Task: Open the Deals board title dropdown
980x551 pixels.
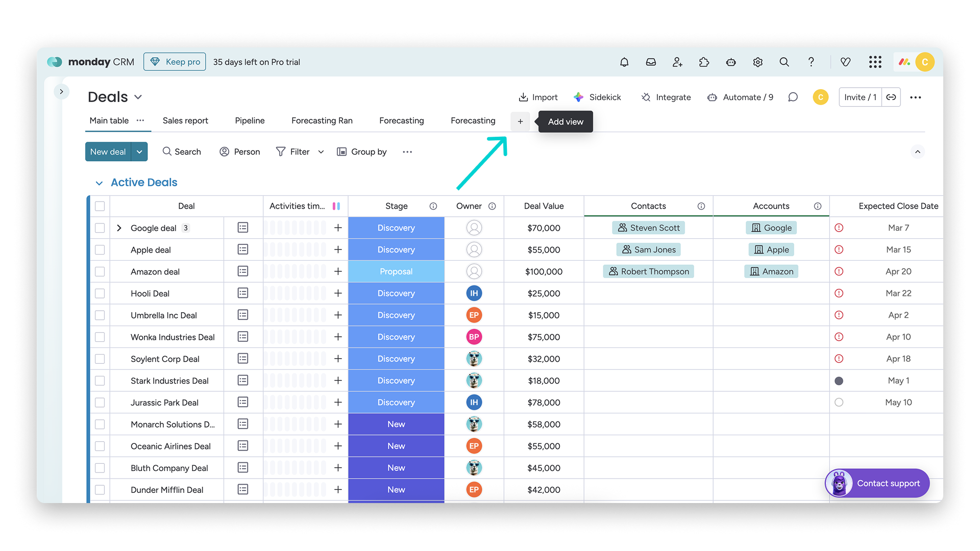Action: [138, 97]
